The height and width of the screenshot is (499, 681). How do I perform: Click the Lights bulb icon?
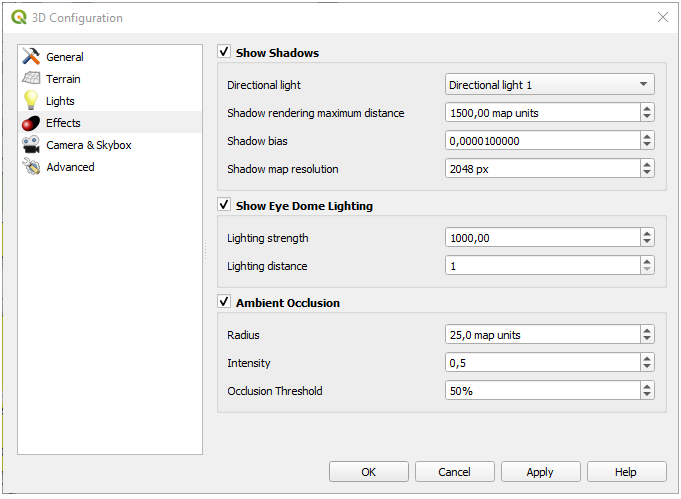(31, 101)
